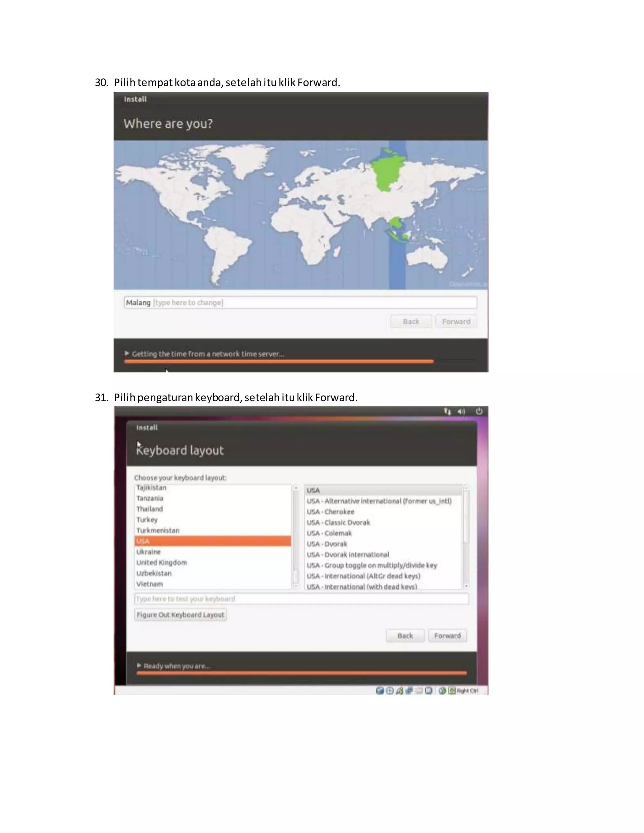Open the network indicator in top panel

447,411
